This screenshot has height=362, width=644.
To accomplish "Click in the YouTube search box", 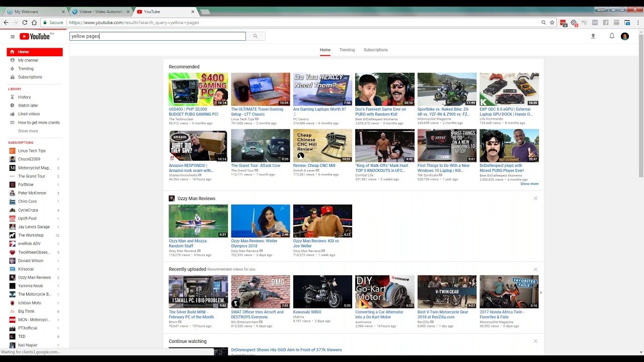I will (x=157, y=36).
